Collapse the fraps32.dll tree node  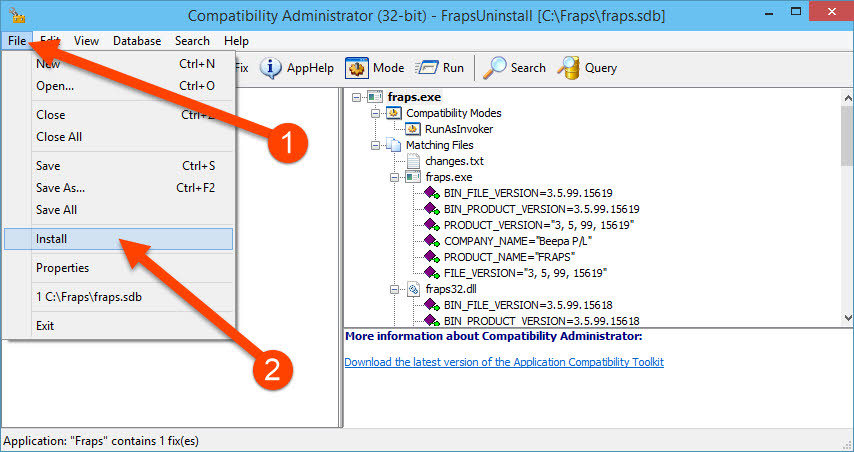point(395,289)
